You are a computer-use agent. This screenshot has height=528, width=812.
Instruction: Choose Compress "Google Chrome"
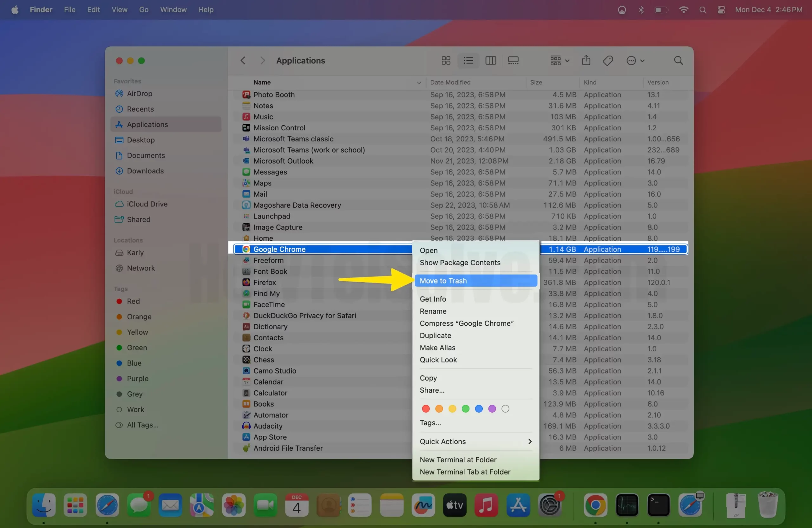(466, 323)
